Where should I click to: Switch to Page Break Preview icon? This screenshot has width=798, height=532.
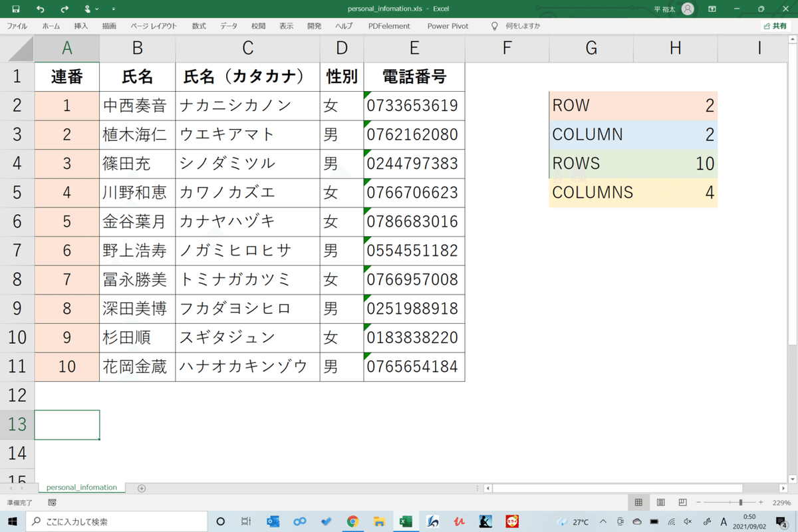[x=682, y=503]
